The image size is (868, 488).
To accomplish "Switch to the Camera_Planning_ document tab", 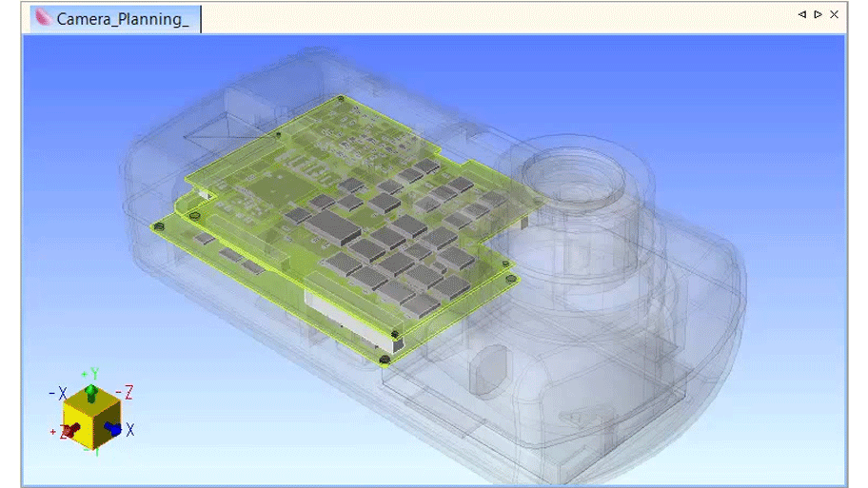I will [x=121, y=19].
